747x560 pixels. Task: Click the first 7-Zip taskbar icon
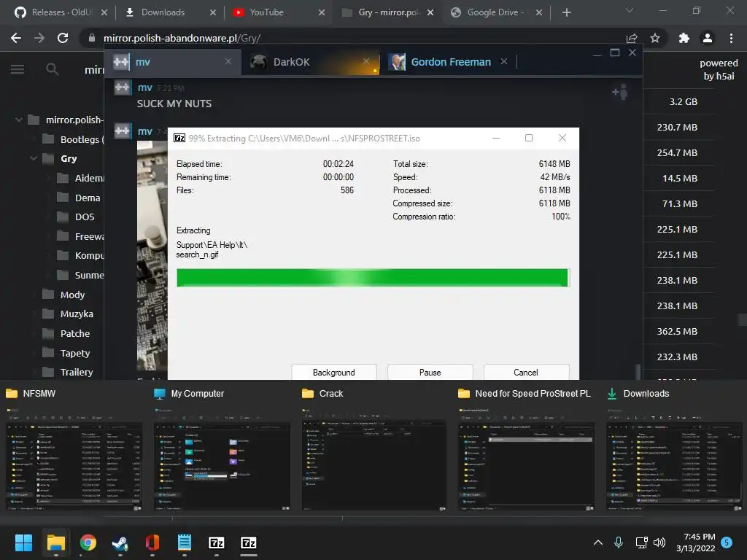pyautogui.click(x=216, y=542)
